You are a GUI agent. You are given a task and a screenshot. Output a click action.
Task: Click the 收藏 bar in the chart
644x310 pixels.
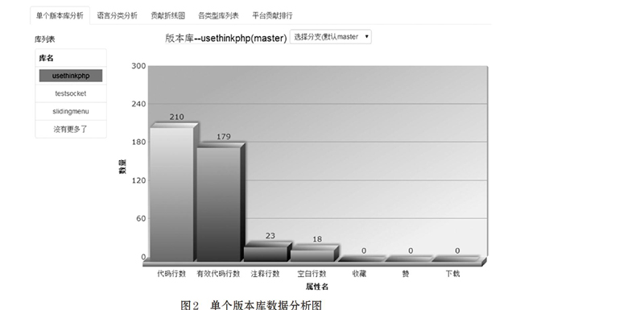pyautogui.click(x=361, y=258)
